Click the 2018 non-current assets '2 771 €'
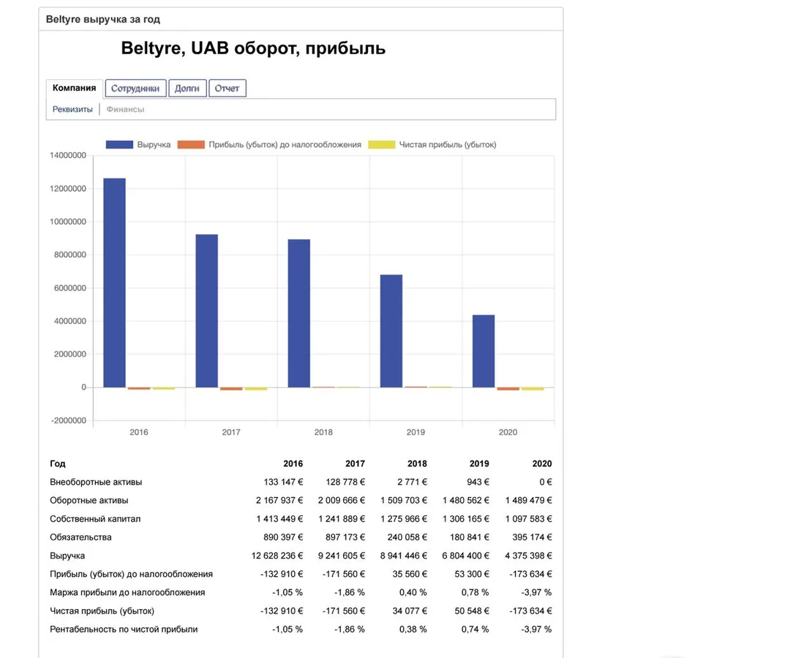 (x=413, y=482)
